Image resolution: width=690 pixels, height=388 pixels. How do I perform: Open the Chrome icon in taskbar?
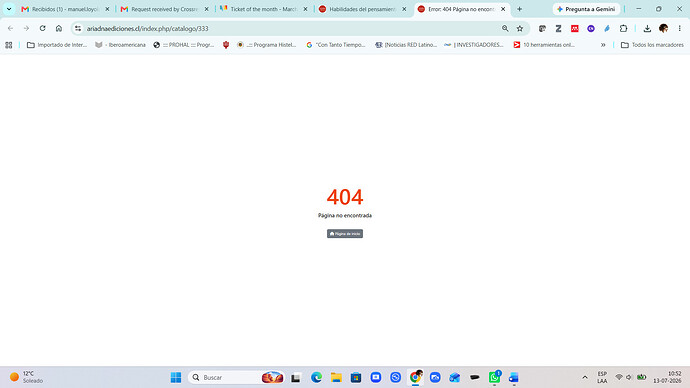415,377
